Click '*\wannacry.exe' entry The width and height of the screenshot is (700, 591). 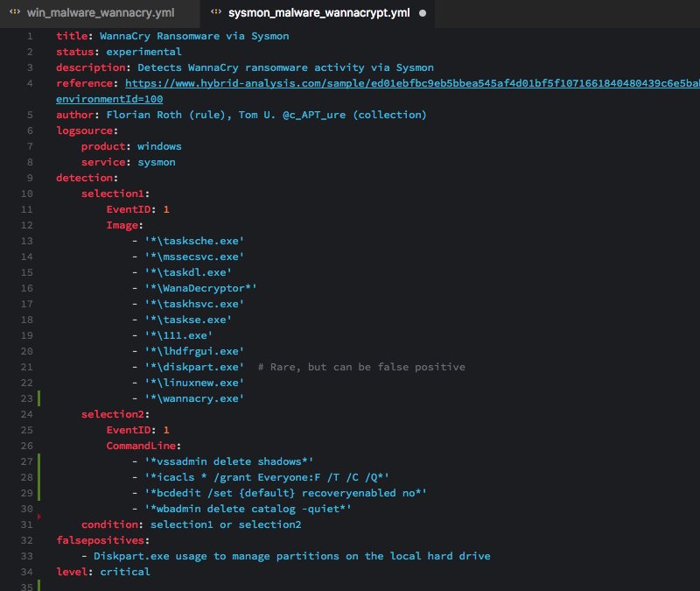[194, 398]
